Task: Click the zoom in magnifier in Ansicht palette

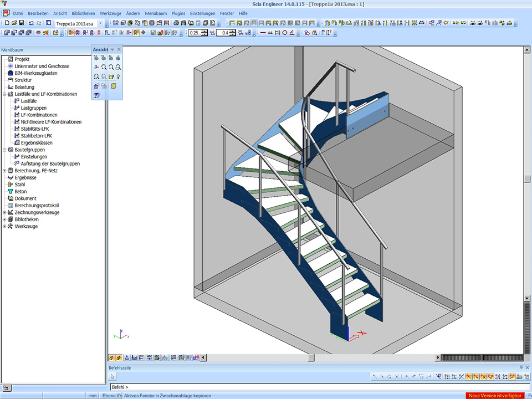Action: point(104,66)
